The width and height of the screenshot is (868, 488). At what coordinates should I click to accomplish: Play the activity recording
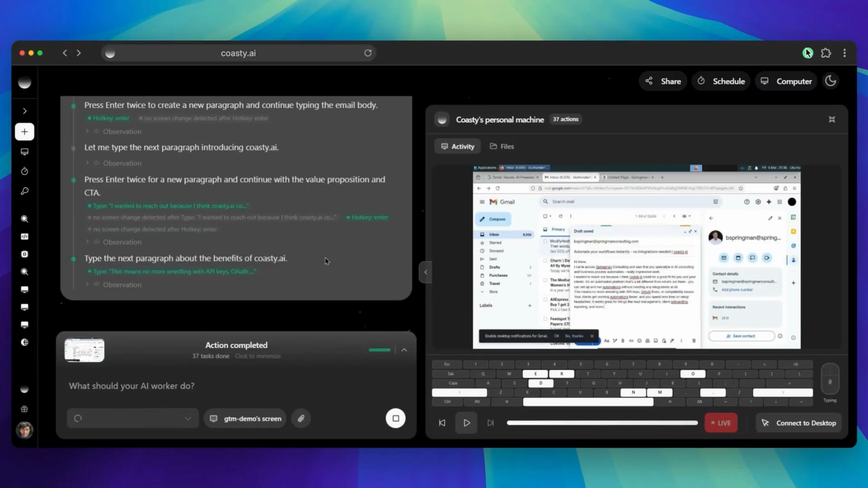click(466, 423)
